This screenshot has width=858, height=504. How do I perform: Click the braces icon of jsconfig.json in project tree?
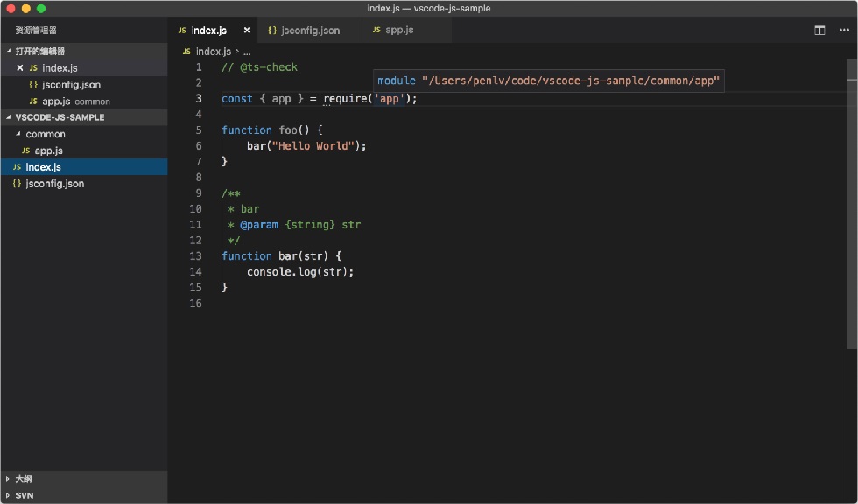pyautogui.click(x=17, y=184)
